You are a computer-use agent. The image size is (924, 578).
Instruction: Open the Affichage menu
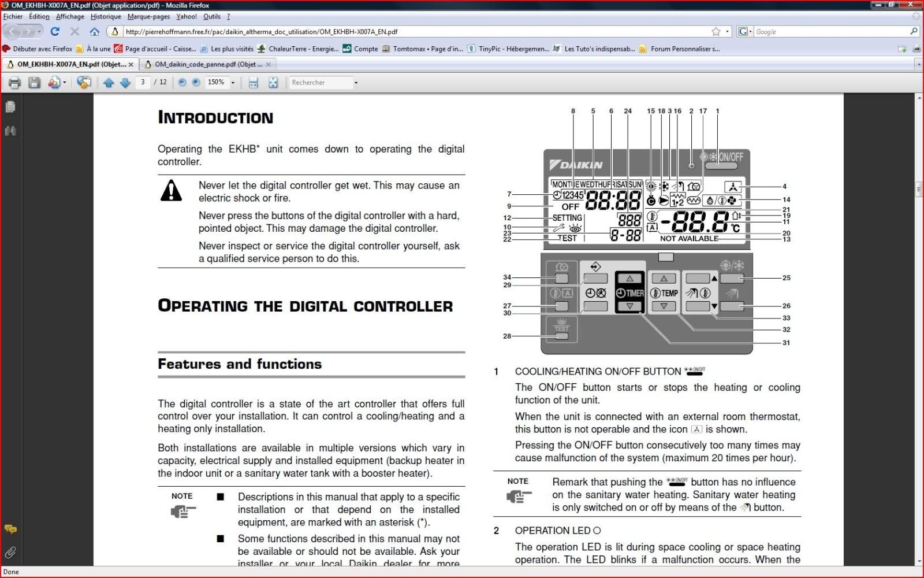(x=70, y=17)
